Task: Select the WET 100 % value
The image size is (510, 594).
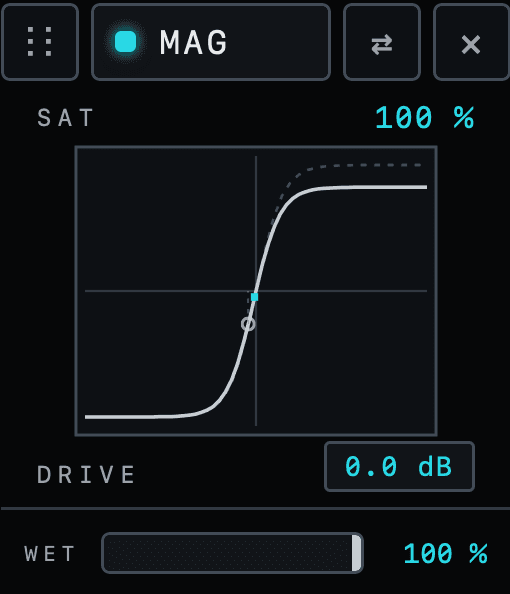Action: [446, 553]
